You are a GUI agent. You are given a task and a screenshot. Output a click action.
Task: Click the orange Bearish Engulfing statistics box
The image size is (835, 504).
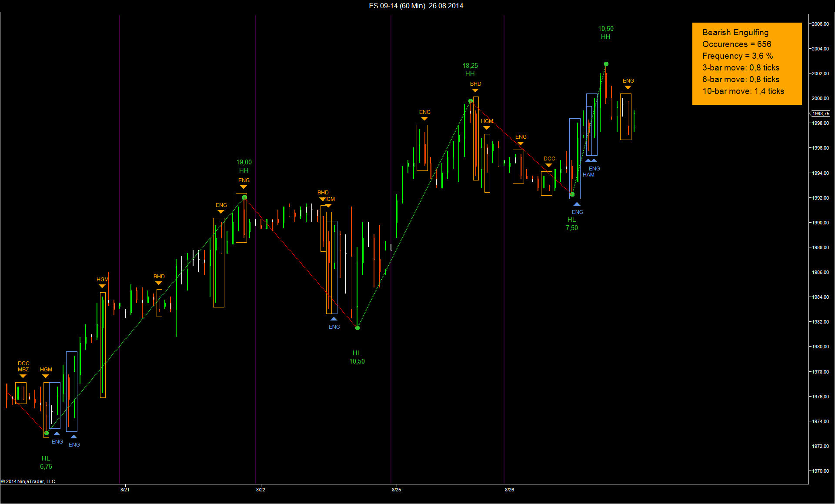click(x=746, y=63)
